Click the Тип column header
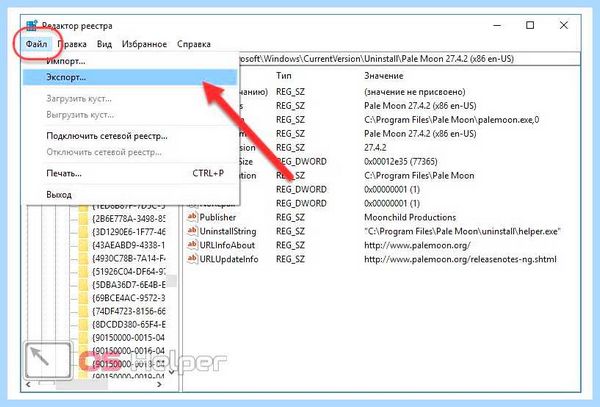 point(284,76)
